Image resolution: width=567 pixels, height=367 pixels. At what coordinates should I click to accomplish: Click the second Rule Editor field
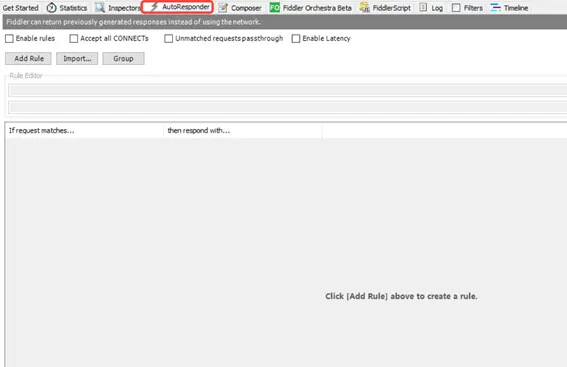[x=287, y=107]
